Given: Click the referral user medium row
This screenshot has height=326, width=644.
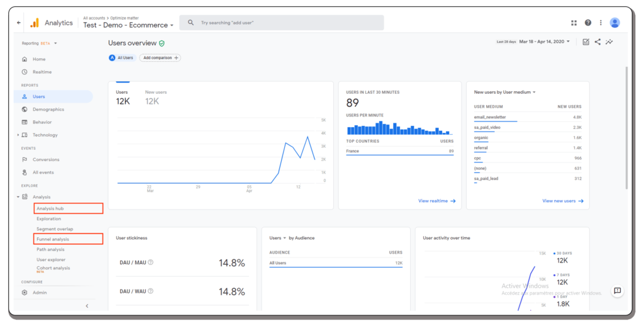Looking at the screenshot, I should pyautogui.click(x=528, y=149).
